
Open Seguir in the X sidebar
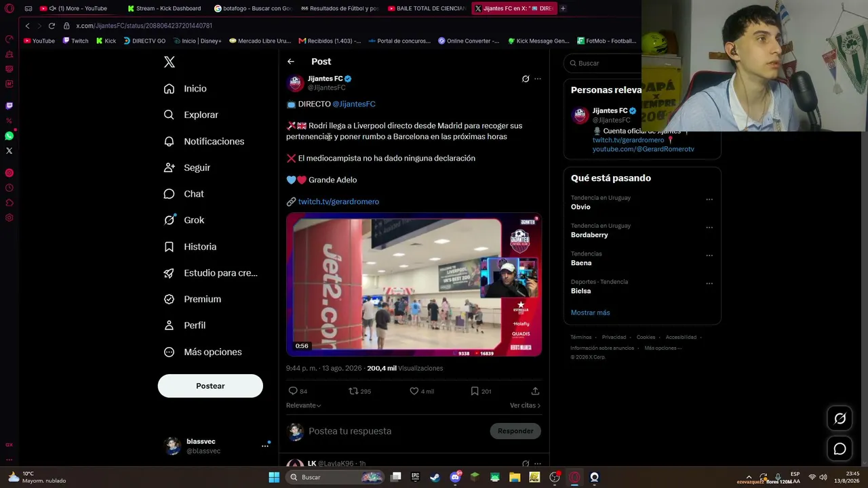pos(187,167)
